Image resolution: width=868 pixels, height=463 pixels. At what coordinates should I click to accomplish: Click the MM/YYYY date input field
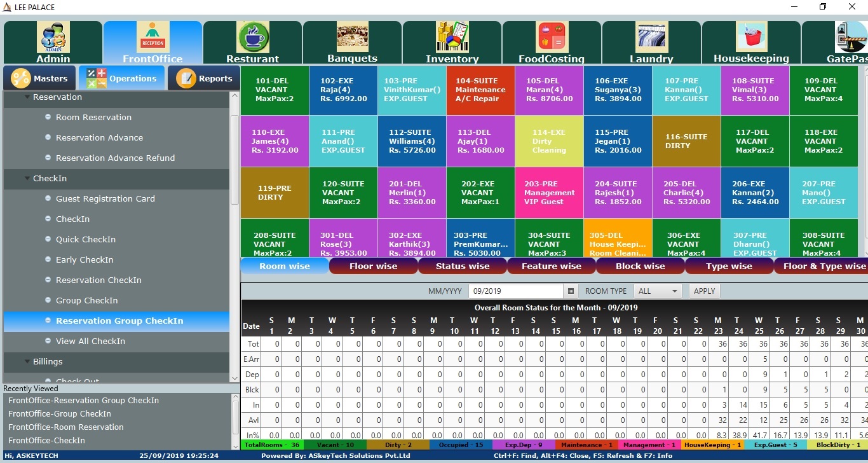515,291
